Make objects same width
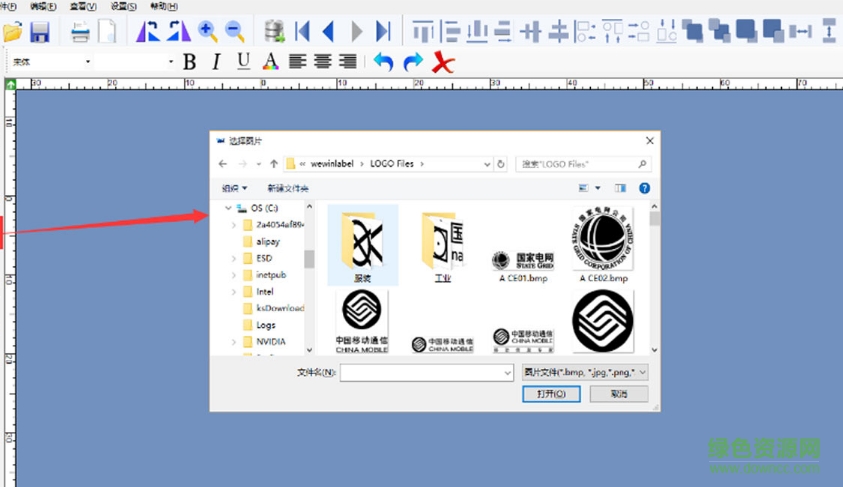The width and height of the screenshot is (843, 487). (x=801, y=31)
